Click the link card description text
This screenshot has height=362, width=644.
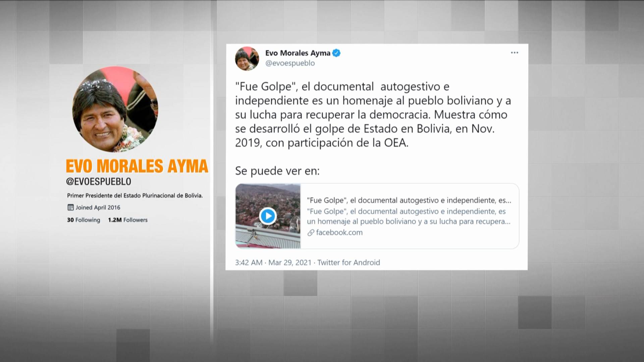[x=409, y=217]
